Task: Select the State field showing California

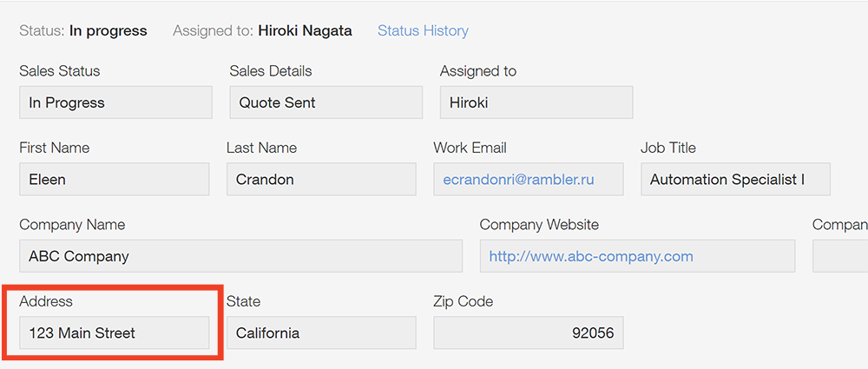Action: pyautogui.click(x=321, y=333)
